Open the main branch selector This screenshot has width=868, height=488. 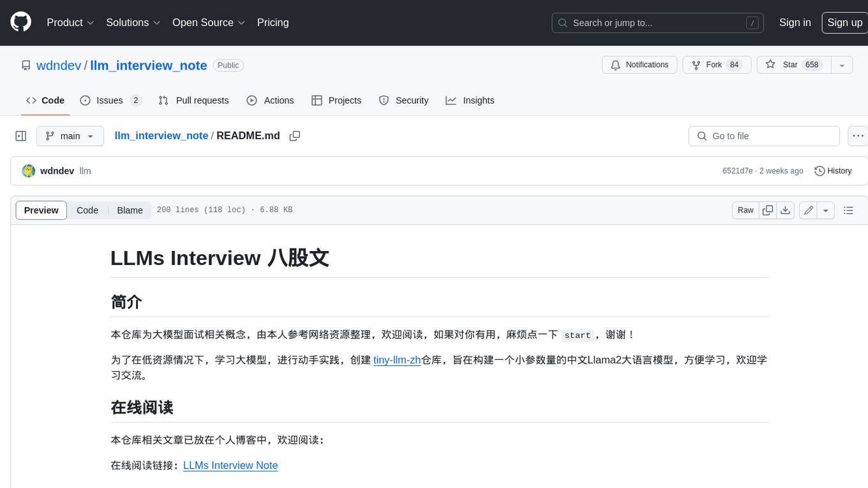click(x=70, y=136)
